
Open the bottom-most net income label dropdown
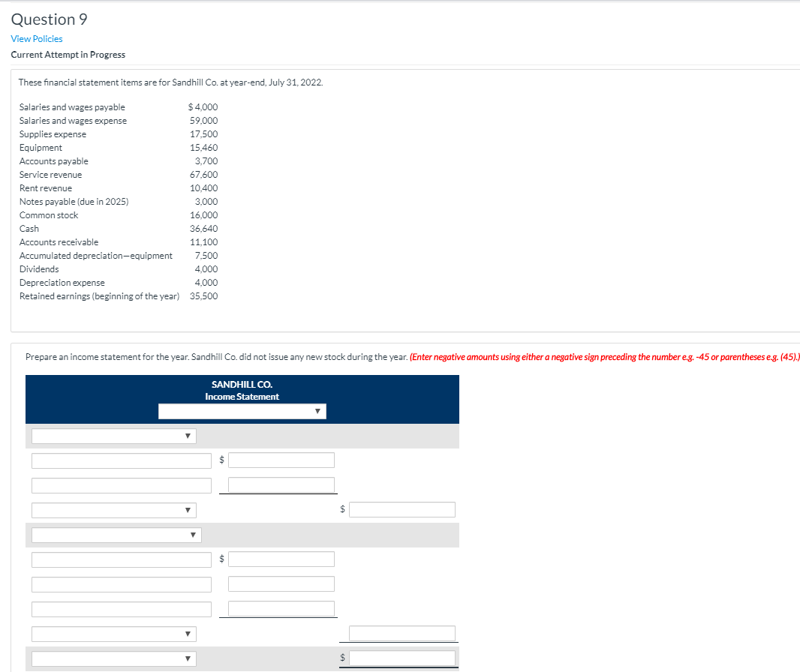coord(113,658)
